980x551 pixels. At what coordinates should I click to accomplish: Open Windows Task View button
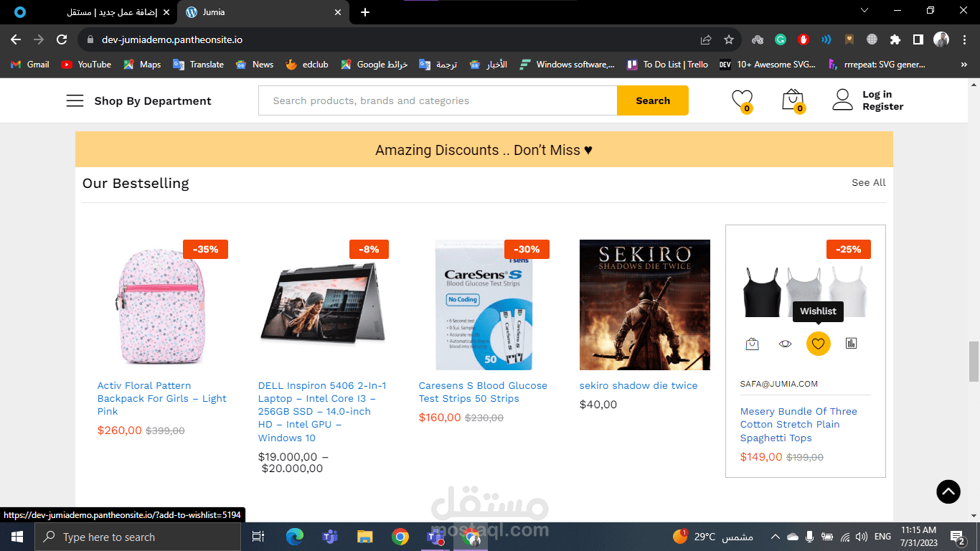[258, 537]
